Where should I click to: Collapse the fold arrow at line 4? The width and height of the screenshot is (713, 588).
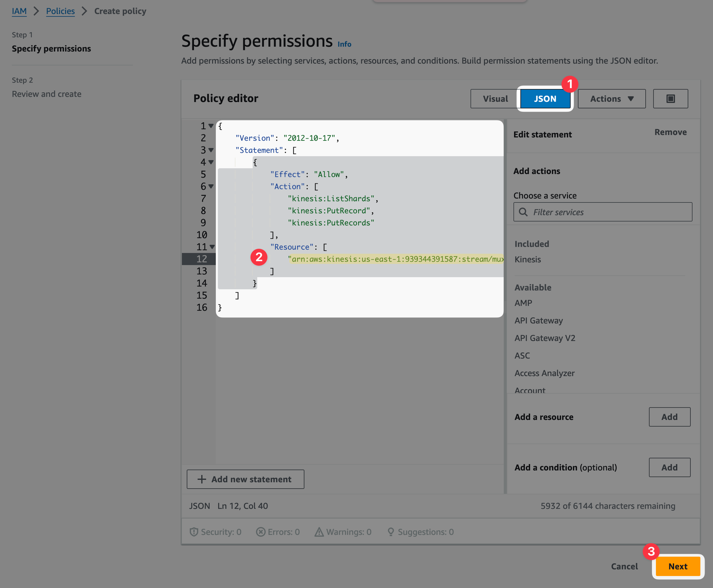(x=211, y=162)
